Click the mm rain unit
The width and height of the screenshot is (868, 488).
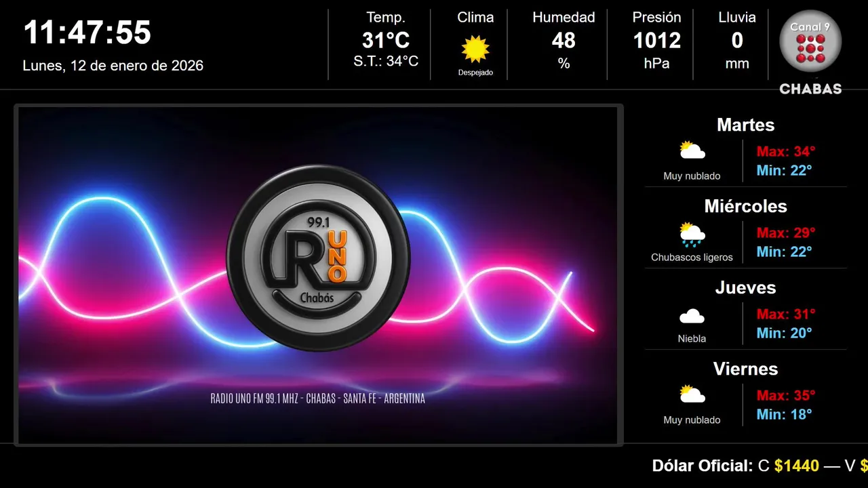tap(737, 64)
